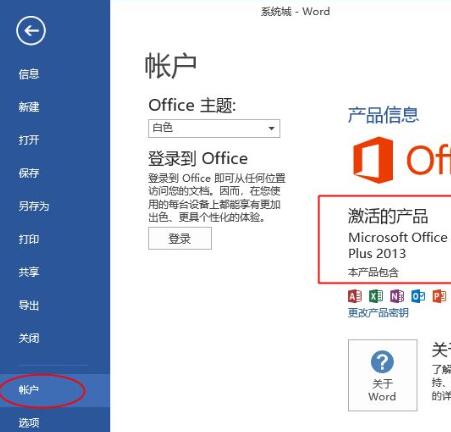This screenshot has width=451, height=432.
Task: Click the 更改产品密钥 link
Action: [378, 313]
